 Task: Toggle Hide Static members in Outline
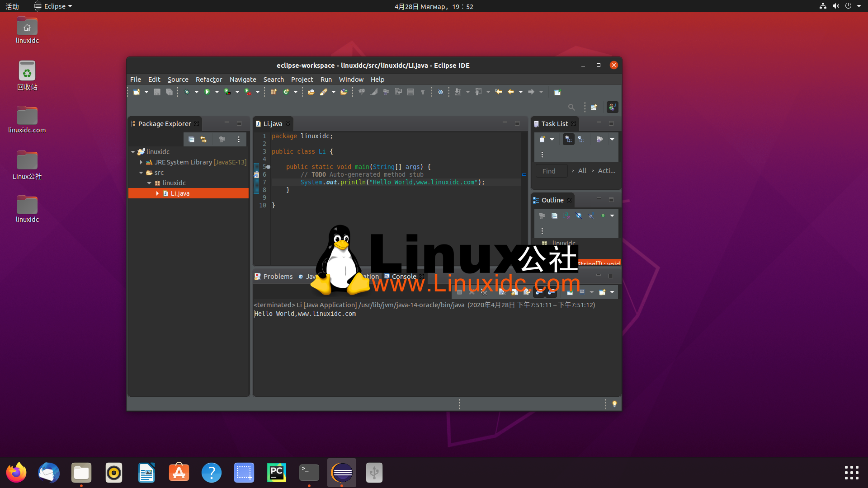pyautogui.click(x=591, y=216)
